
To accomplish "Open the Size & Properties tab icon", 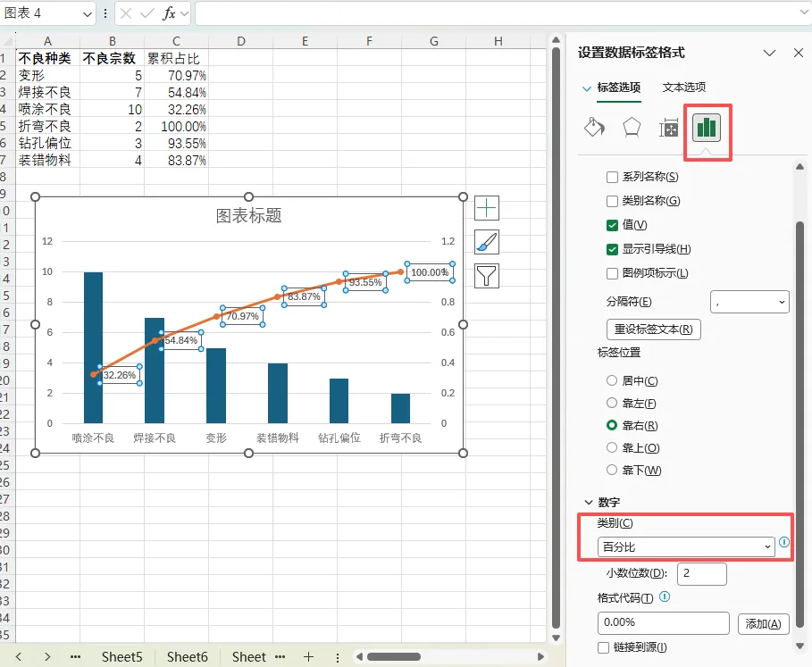I will [668, 128].
